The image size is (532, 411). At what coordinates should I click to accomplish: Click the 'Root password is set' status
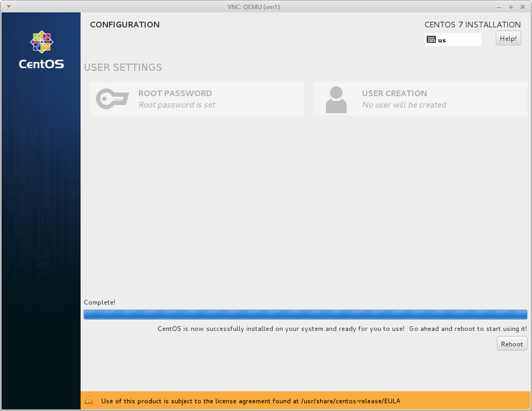coord(177,105)
